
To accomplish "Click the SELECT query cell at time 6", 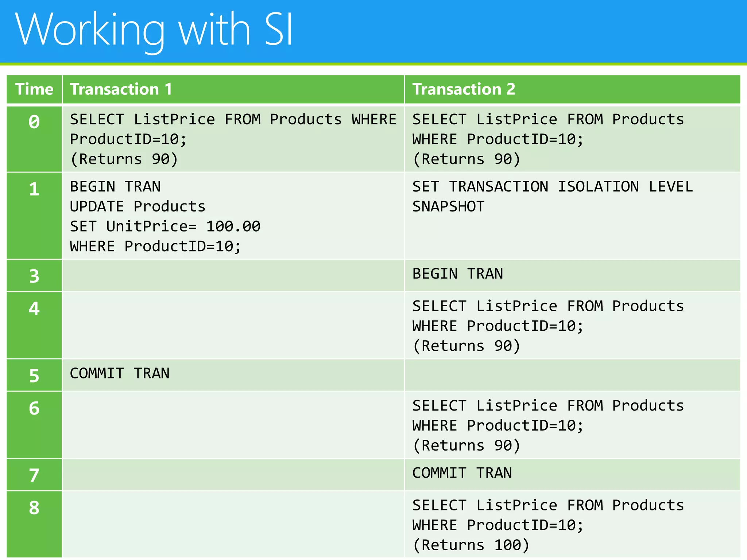I will pyautogui.click(x=548, y=425).
